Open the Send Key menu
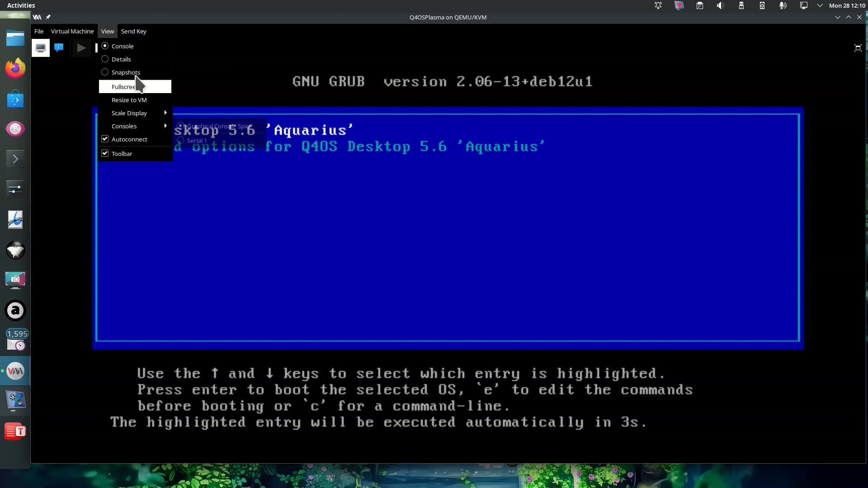Image resolution: width=868 pixels, height=488 pixels. 133,31
